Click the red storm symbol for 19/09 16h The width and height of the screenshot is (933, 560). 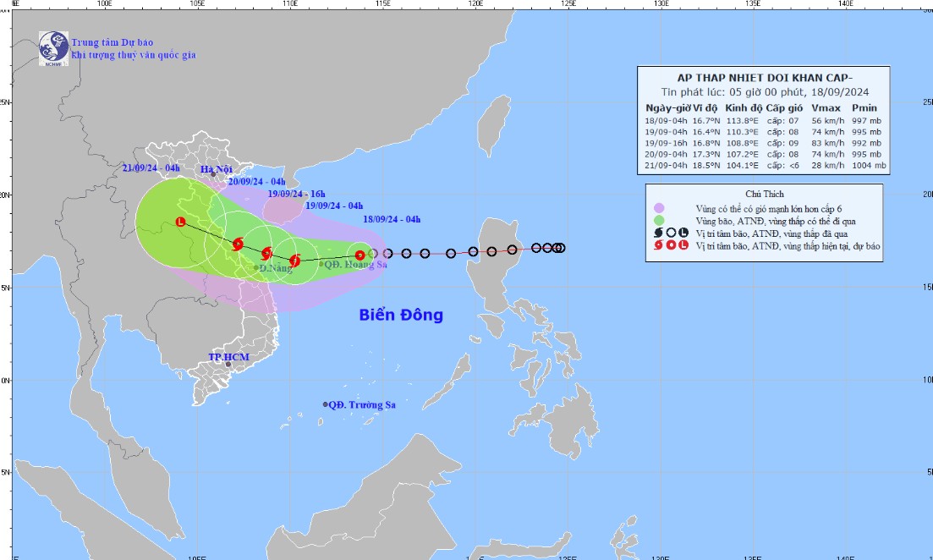click(266, 253)
